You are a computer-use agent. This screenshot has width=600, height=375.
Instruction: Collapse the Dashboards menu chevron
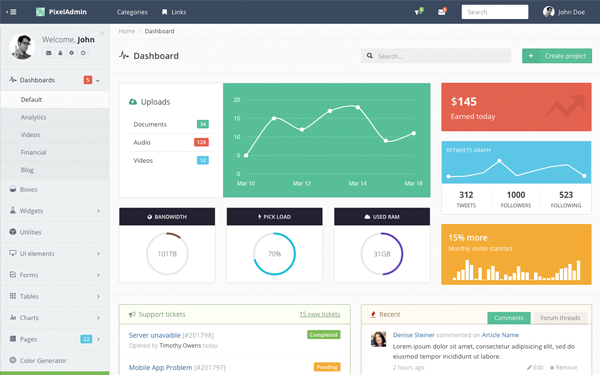coord(98,80)
